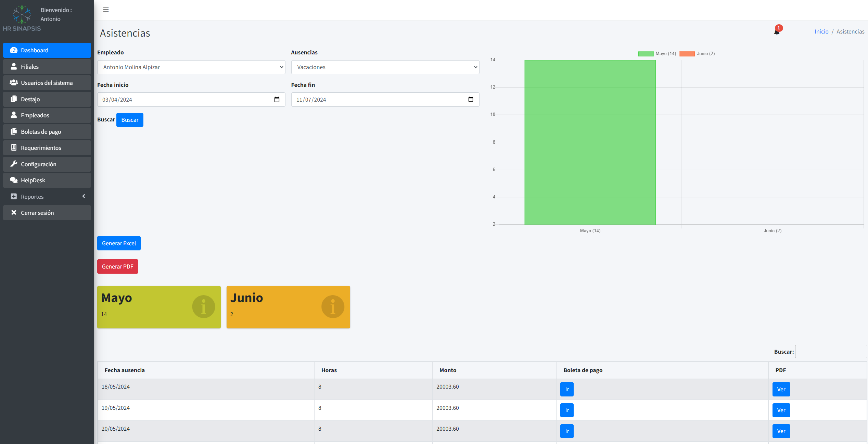This screenshot has width=868, height=444.
Task: Open Fecha inicio calendar picker icon
Action: pyautogui.click(x=277, y=100)
